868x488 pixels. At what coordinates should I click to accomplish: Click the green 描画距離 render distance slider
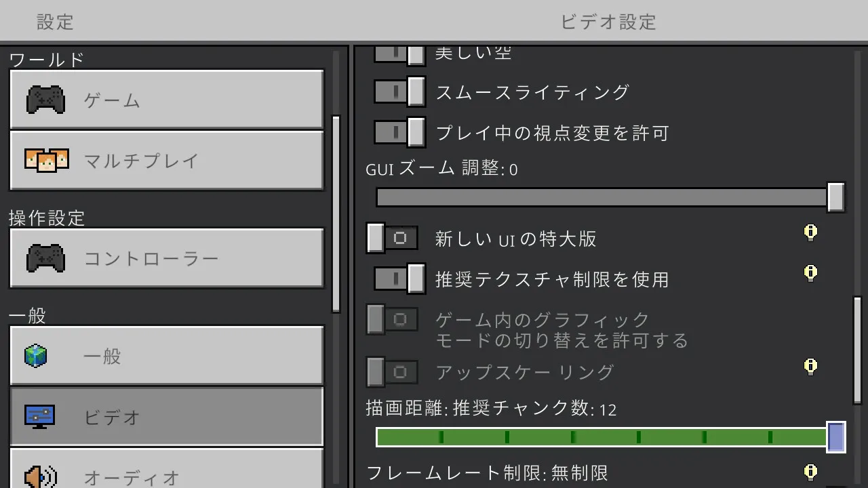602,437
